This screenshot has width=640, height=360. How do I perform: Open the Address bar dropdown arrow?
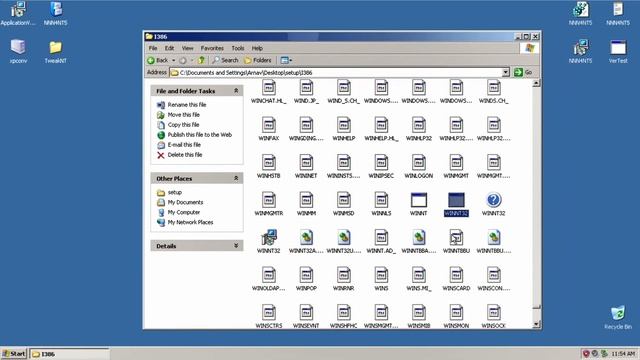pyautogui.click(x=506, y=72)
